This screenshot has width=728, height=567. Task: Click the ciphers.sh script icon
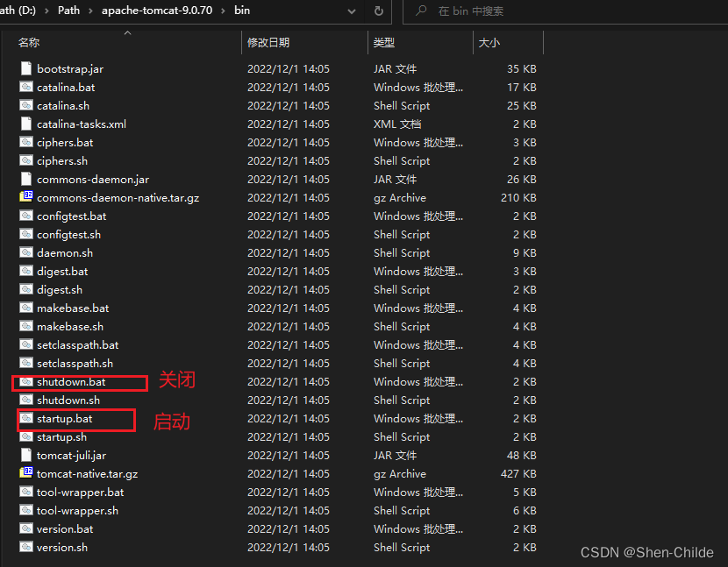point(26,160)
